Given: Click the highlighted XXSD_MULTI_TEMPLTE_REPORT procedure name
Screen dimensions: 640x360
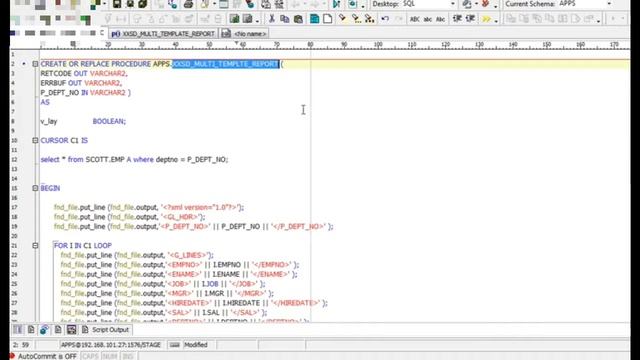Looking at the screenshot, I should coord(225,64).
